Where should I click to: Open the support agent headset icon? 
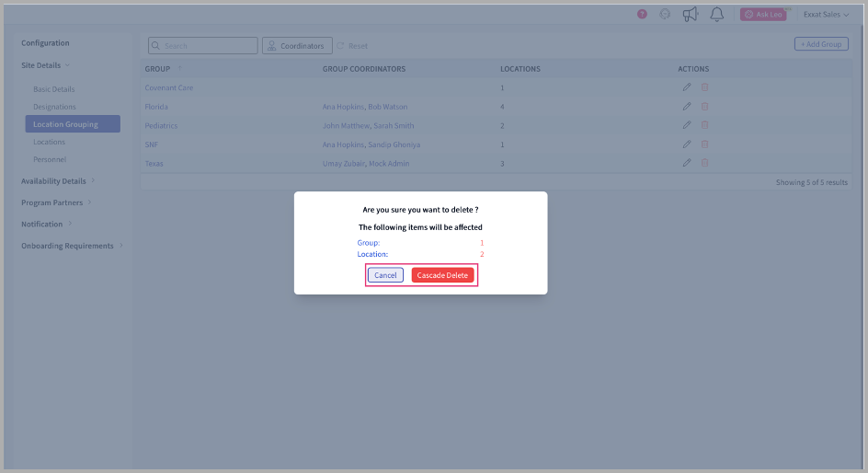[x=665, y=14]
